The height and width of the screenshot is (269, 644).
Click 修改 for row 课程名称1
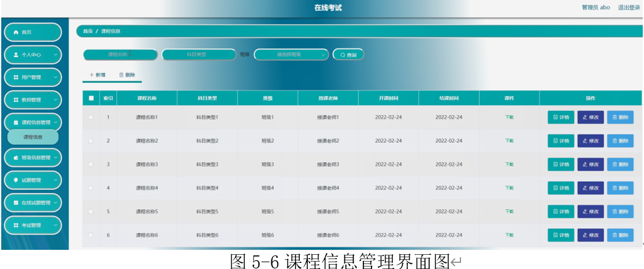(591, 117)
